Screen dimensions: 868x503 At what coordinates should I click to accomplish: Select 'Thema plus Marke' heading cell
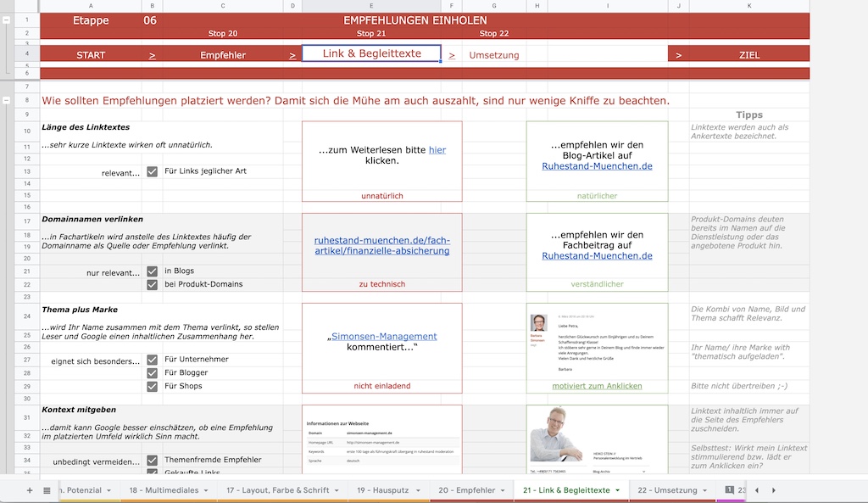(80, 310)
